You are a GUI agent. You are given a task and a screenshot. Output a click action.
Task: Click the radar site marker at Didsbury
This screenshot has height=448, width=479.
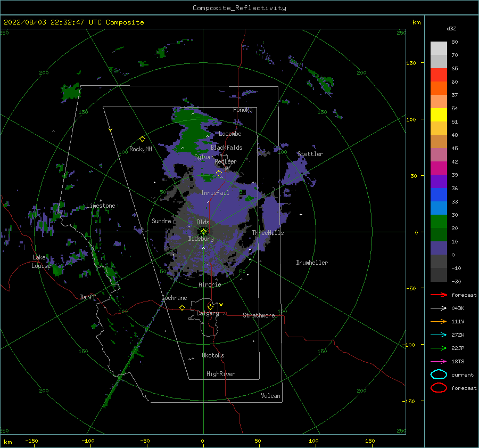click(203, 232)
